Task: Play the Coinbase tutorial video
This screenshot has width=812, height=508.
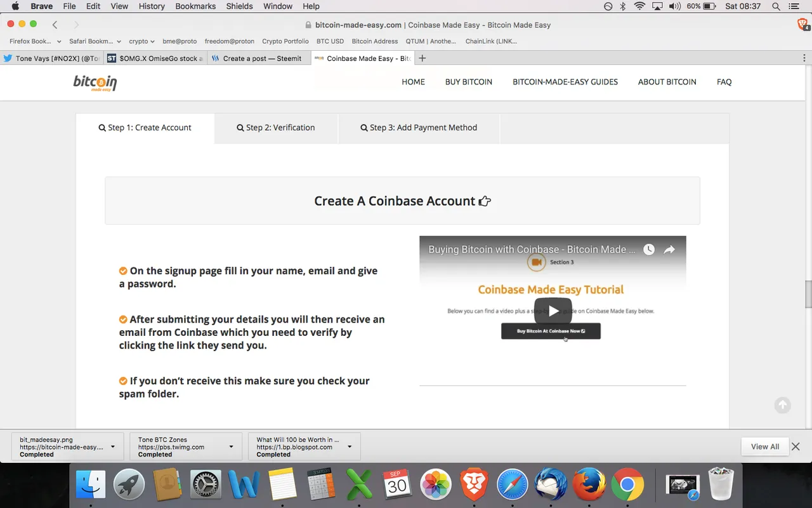Action: click(553, 311)
